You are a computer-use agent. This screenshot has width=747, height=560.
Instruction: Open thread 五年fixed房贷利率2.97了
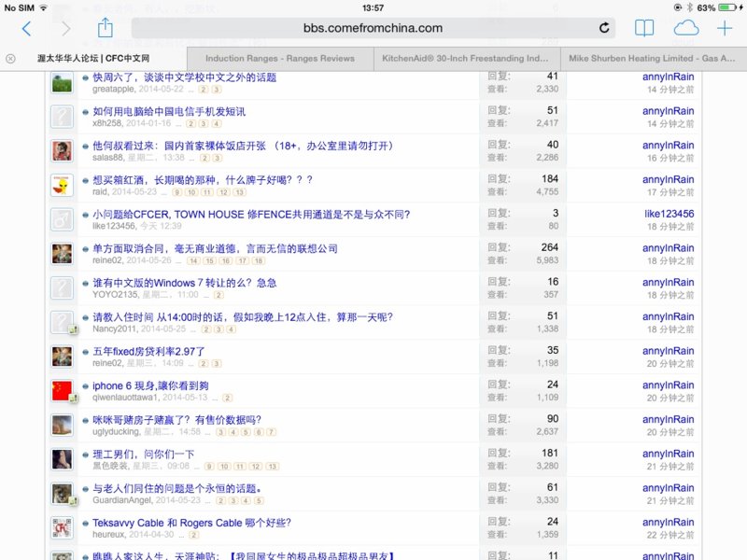click(148, 351)
